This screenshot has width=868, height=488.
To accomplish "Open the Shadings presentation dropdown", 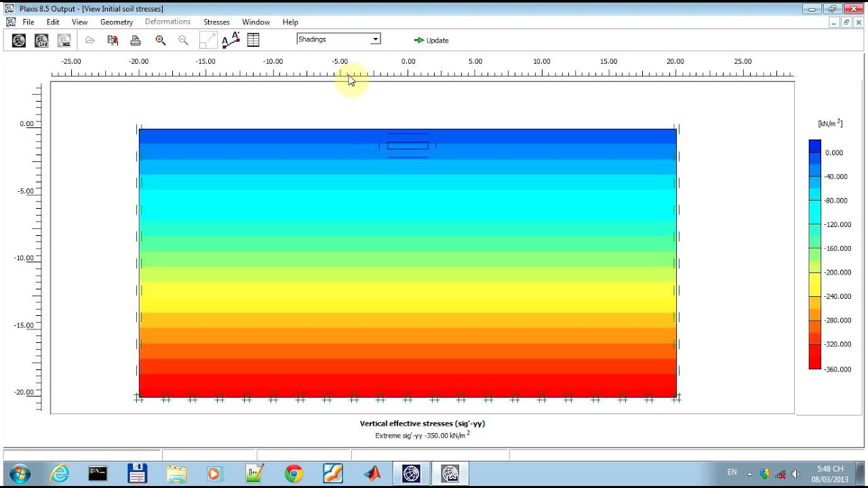I will point(338,39).
